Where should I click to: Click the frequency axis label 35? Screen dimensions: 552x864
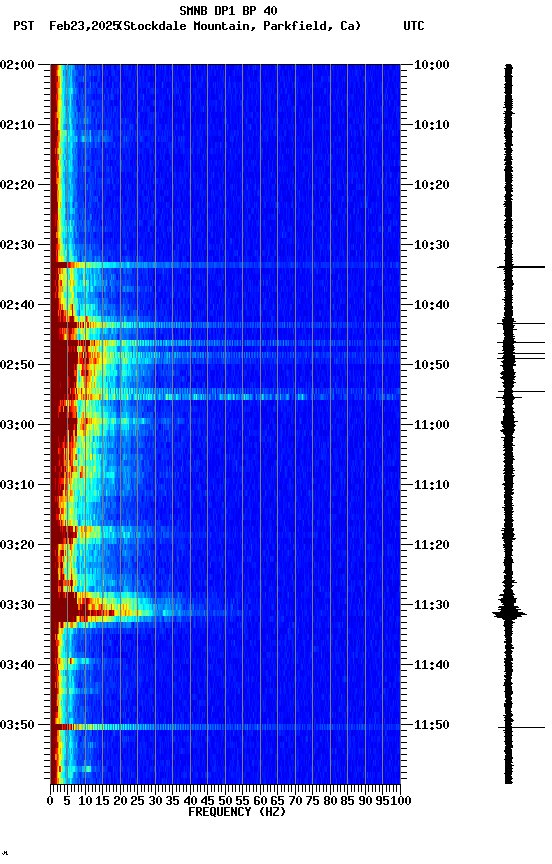tap(173, 801)
